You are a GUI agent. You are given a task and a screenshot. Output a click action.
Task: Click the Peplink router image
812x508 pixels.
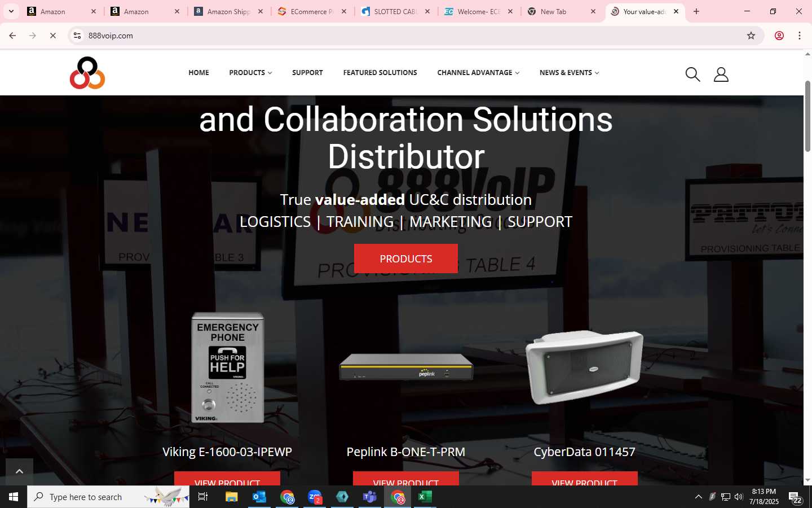[x=406, y=366]
